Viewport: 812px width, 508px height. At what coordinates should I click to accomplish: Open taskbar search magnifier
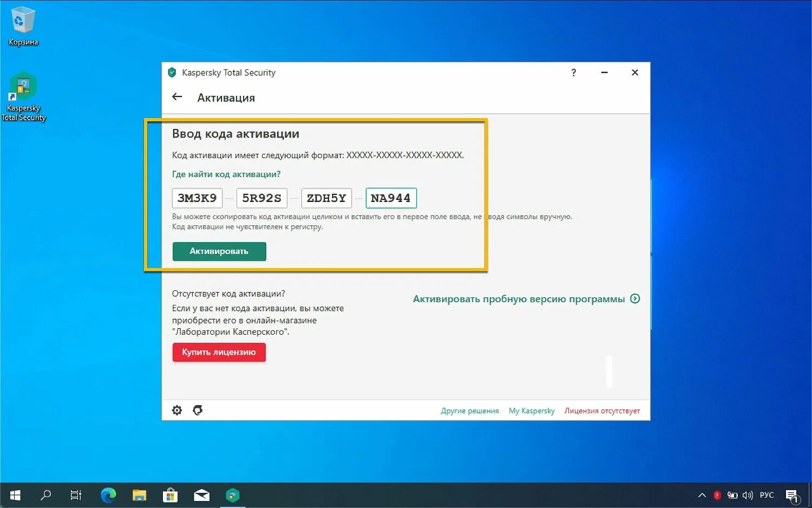point(46,495)
